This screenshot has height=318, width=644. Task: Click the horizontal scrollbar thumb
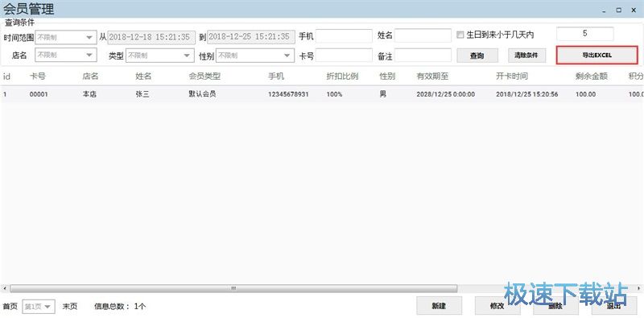[233, 288]
